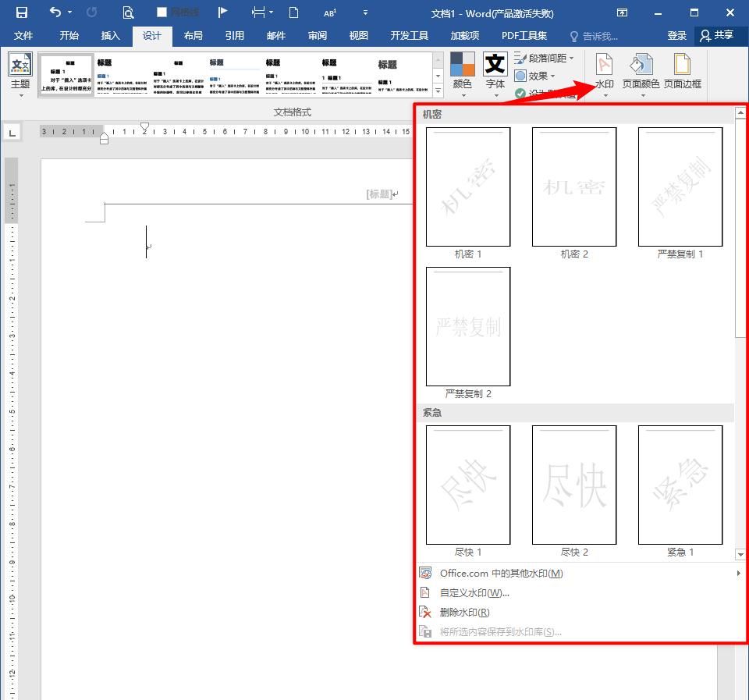Select the 严禁复制 2 watermark thumbnail
Viewport: 749px width, 700px height.
468,326
